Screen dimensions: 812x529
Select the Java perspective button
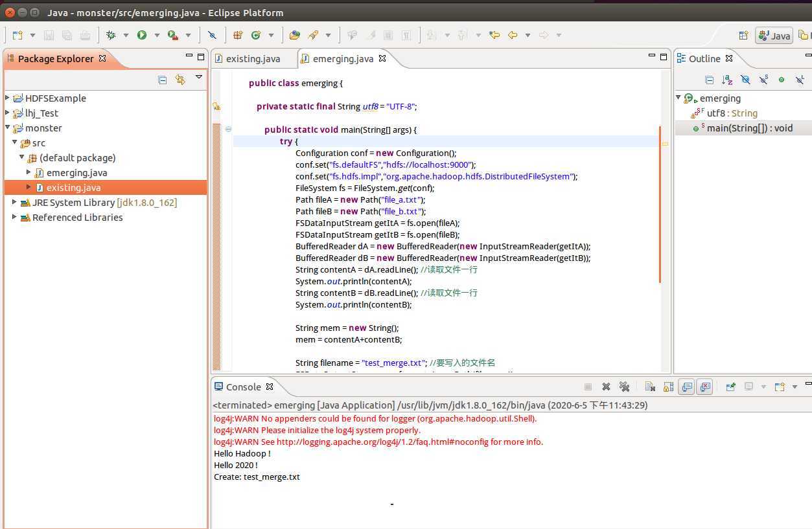774,35
